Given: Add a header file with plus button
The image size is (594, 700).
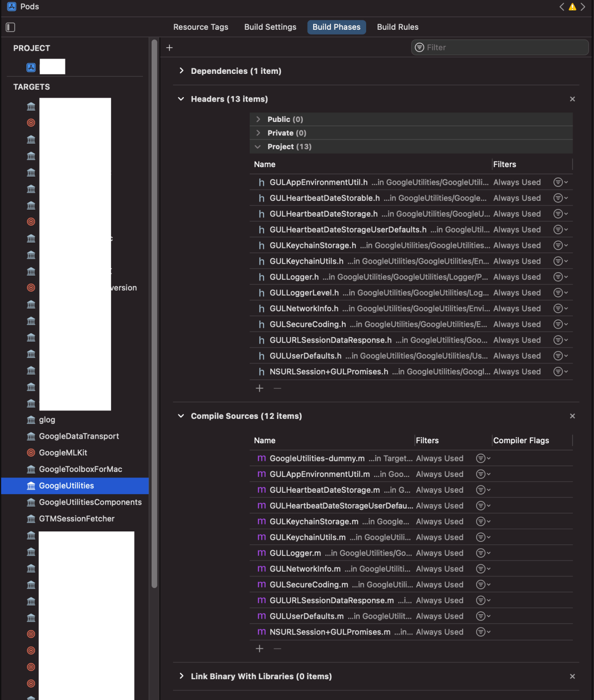Looking at the screenshot, I should (260, 388).
